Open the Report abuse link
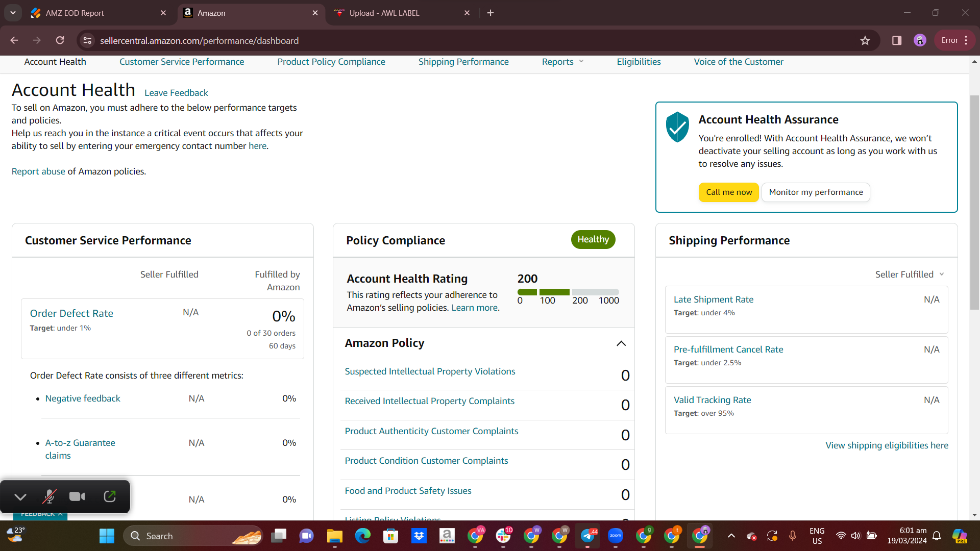The image size is (980, 551). [38, 171]
